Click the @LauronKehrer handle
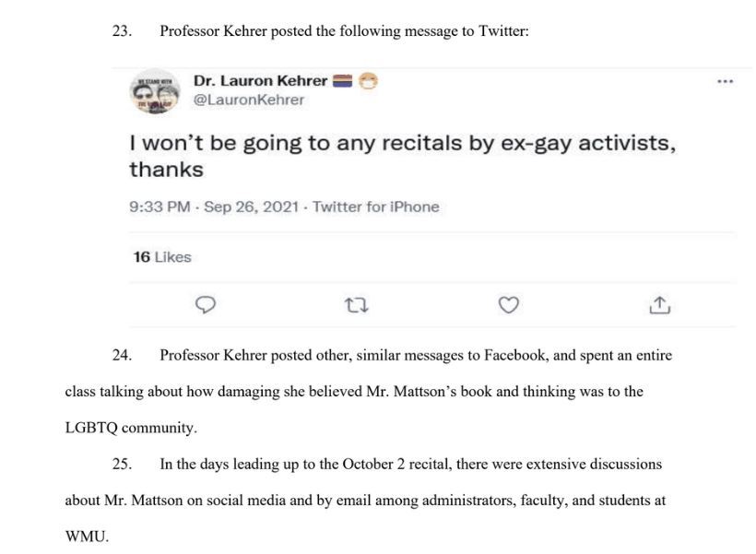 [249, 100]
